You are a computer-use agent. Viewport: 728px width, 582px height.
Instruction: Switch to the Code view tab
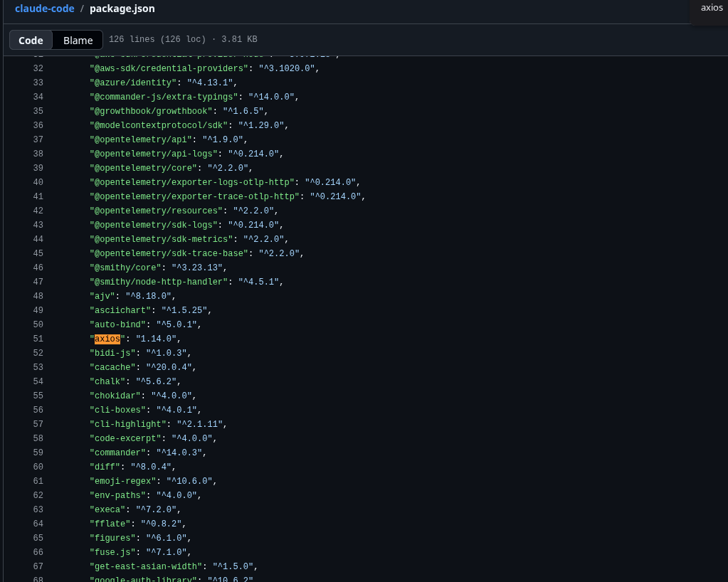point(31,41)
